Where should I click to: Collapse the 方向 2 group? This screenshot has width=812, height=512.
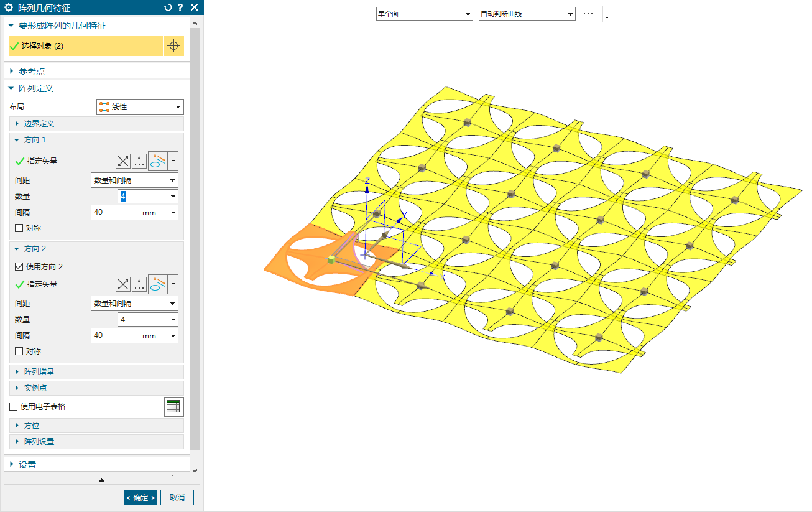click(x=17, y=249)
